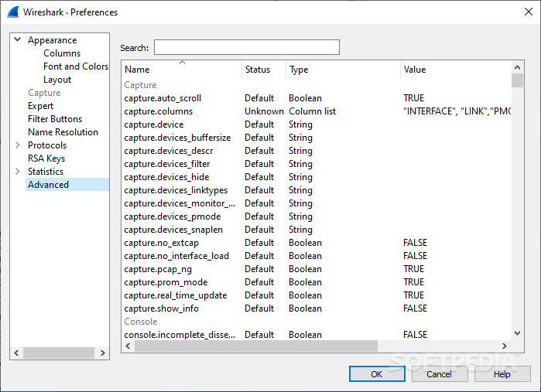Image resolution: width=541 pixels, height=392 pixels.
Task: Click the list's vertical scrollbar thumb
Action: (517, 80)
